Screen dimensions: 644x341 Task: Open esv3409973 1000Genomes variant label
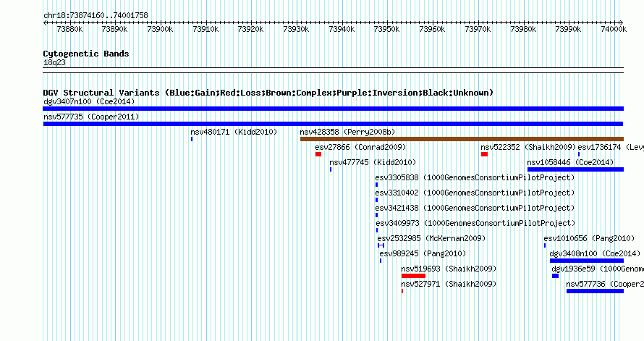(x=475, y=223)
